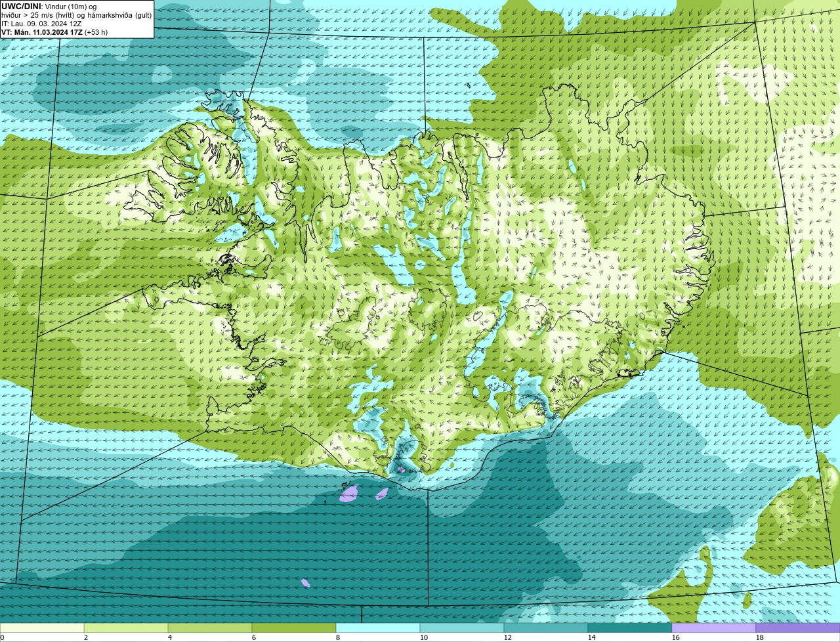Click the light green 2–4 legend swatch
840x642 pixels.
point(126,628)
